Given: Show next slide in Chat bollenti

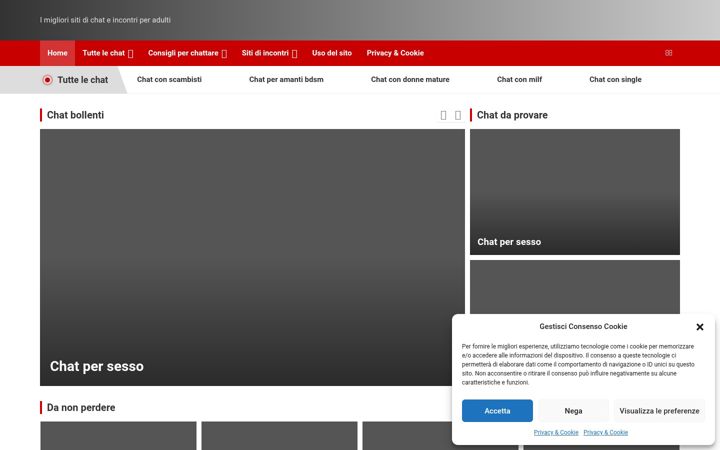Looking at the screenshot, I should (458, 115).
